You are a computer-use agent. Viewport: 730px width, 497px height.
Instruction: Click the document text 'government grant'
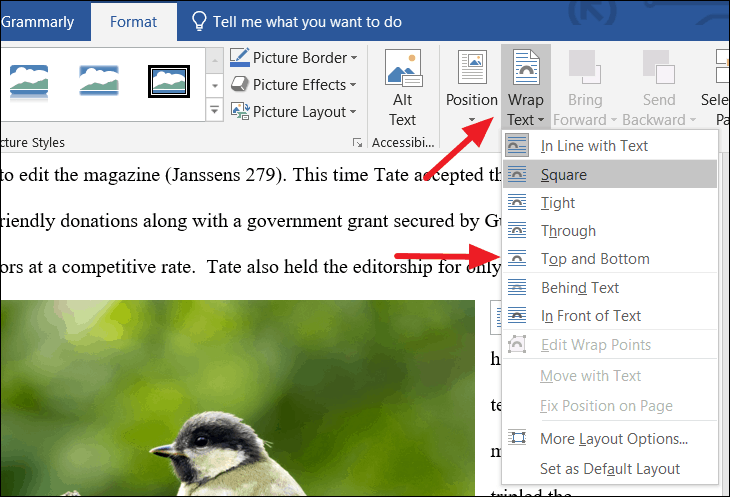coord(317,221)
